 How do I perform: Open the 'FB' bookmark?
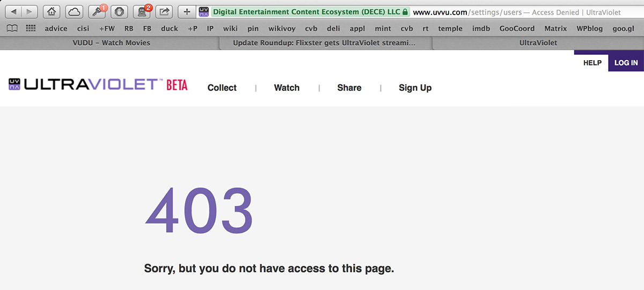point(147,28)
